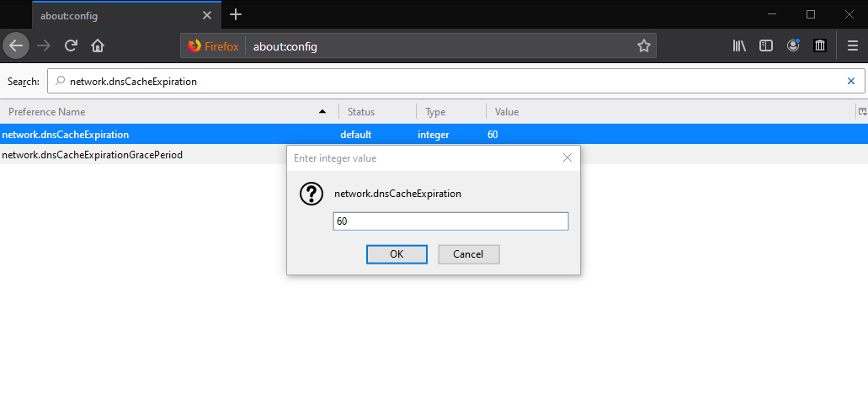
Task: Confirm the value with OK
Action: 397,254
